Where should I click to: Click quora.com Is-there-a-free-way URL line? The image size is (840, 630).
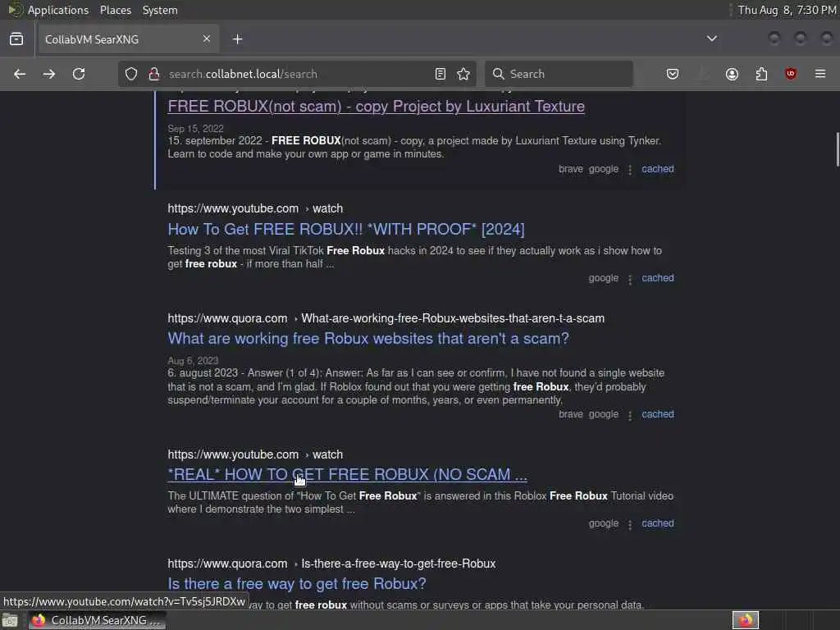click(331, 564)
